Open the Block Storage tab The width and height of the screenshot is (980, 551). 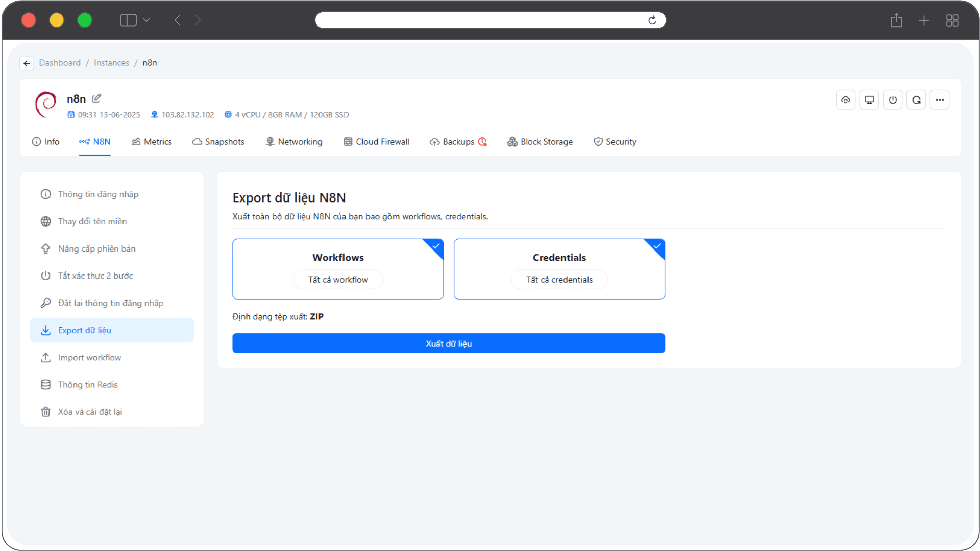[x=540, y=142]
